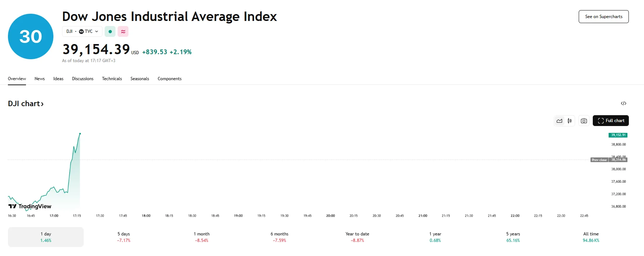Expand the DJI chart heading link
Viewport: 644px width, 256px height.
(x=26, y=104)
